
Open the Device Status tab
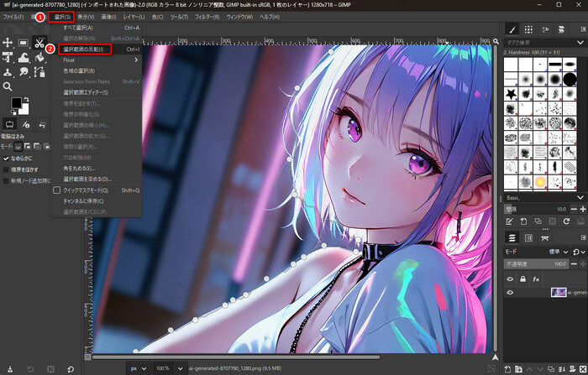pyautogui.click(x=26, y=124)
